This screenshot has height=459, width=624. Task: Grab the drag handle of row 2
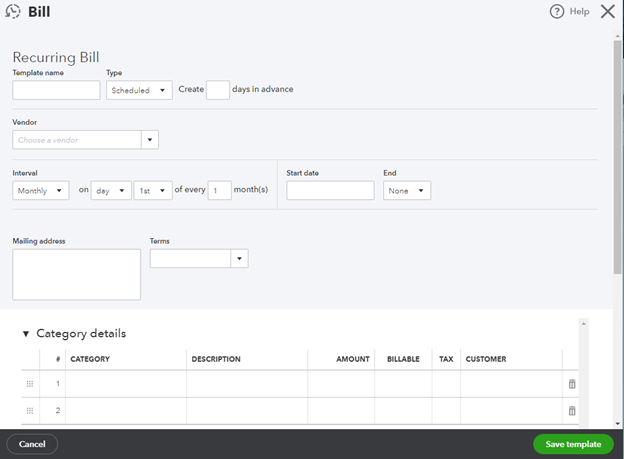pyautogui.click(x=30, y=410)
